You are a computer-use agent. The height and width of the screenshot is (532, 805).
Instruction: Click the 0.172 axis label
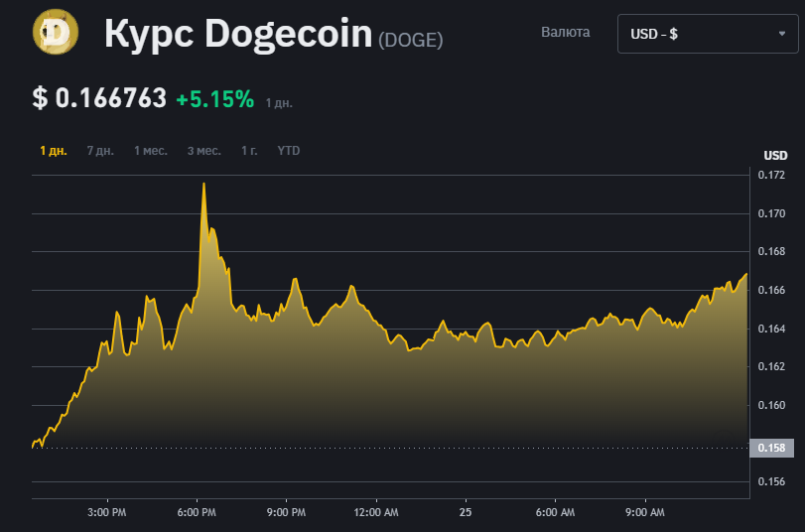[x=771, y=175]
